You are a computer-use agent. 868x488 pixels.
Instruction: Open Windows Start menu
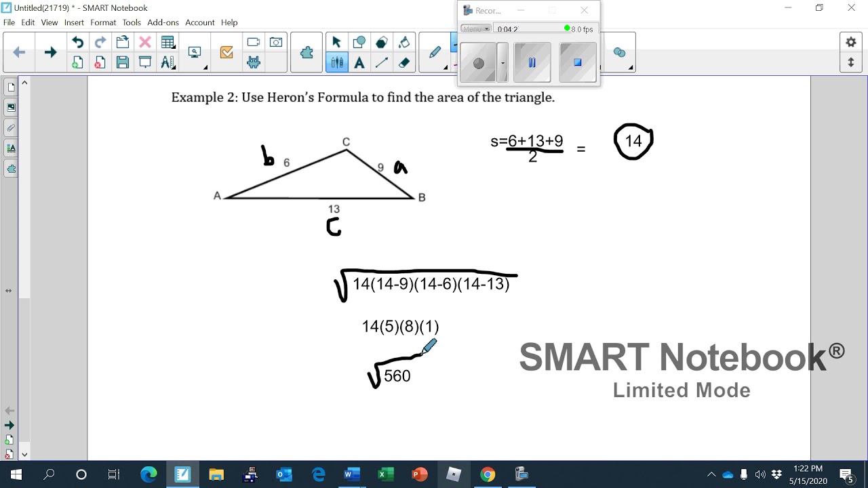16,474
